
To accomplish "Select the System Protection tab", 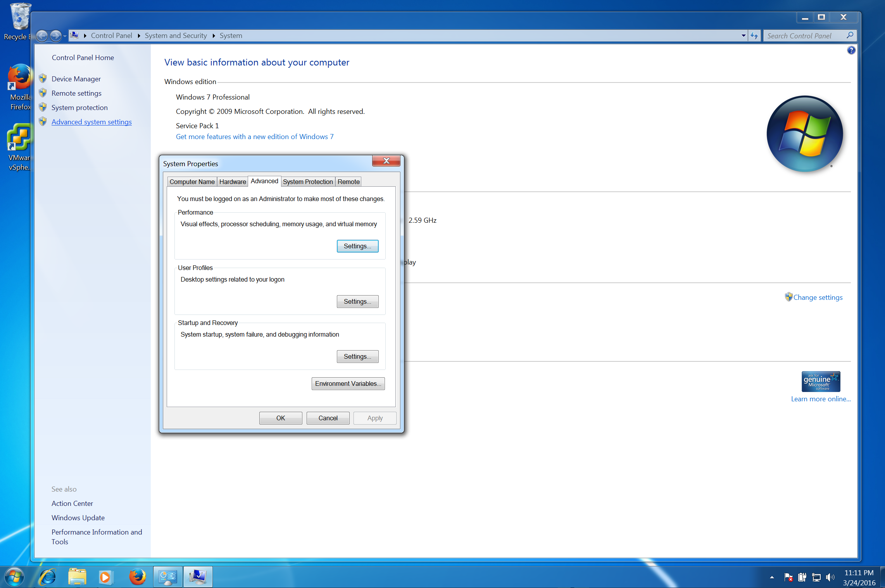I will click(308, 181).
